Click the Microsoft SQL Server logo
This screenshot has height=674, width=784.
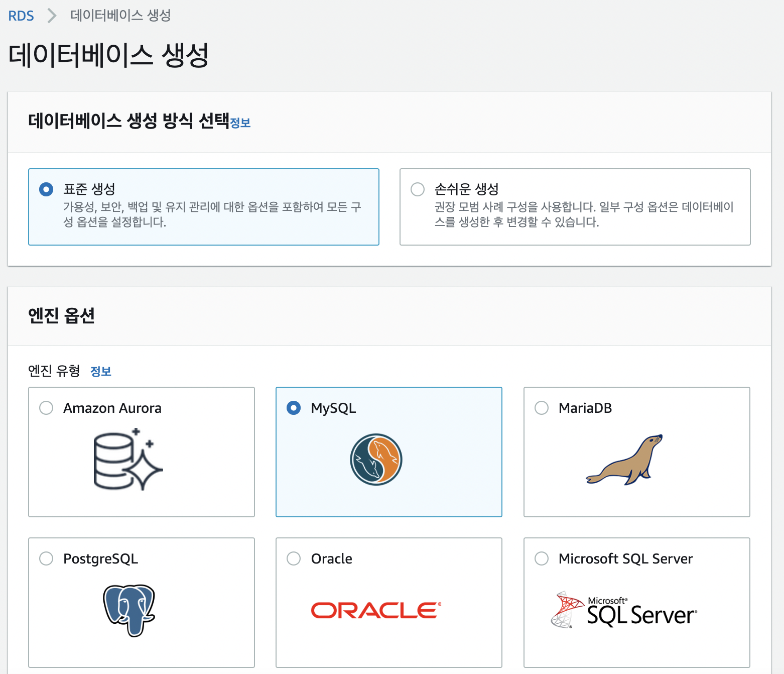click(x=624, y=610)
